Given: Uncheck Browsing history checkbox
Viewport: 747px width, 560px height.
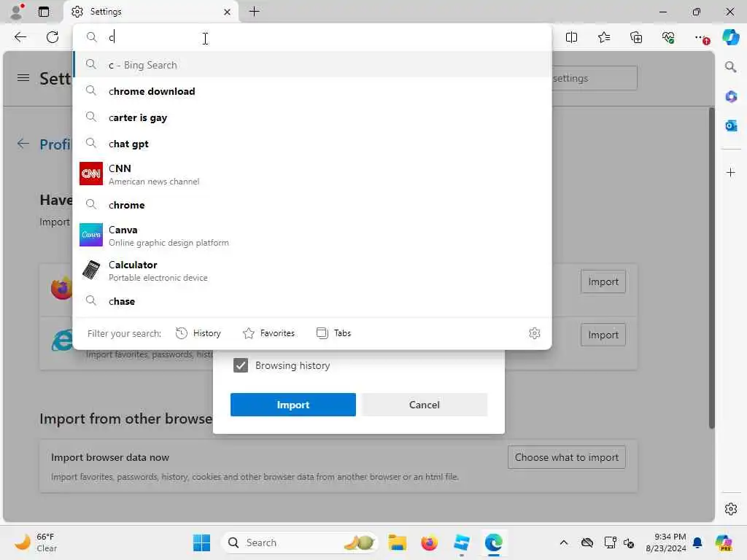Looking at the screenshot, I should (241, 366).
